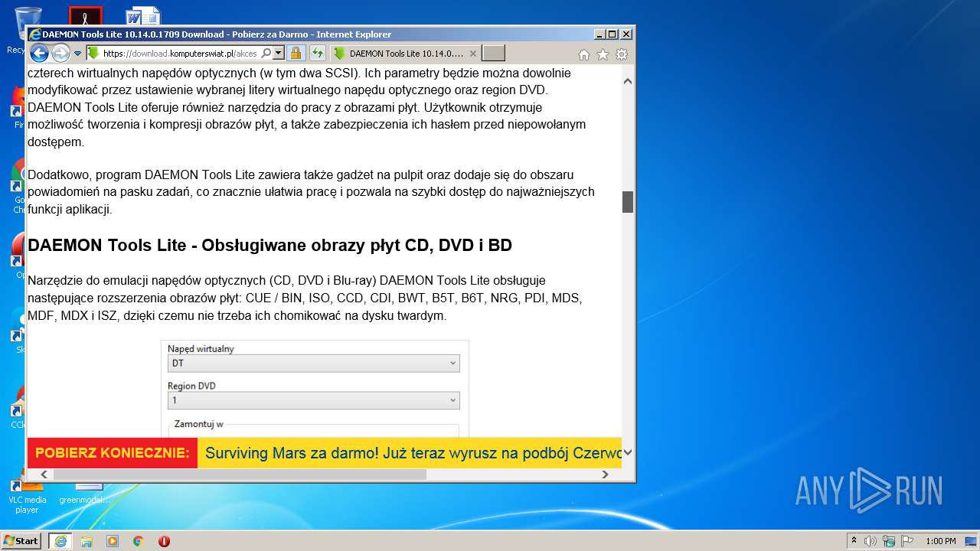The image size is (980, 551).
Task: Go back with the browser Back arrow
Action: tap(39, 54)
